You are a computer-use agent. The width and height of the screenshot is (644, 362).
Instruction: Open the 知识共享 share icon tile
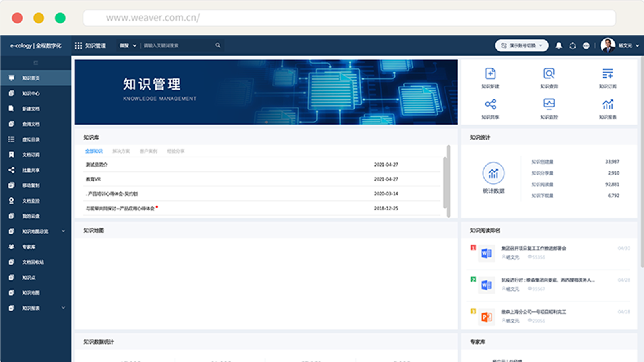[x=490, y=105]
